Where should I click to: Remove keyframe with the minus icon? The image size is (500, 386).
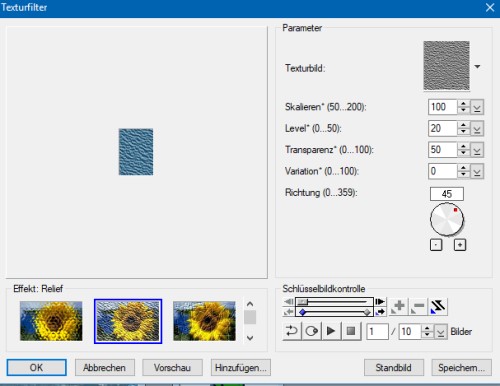[418, 306]
